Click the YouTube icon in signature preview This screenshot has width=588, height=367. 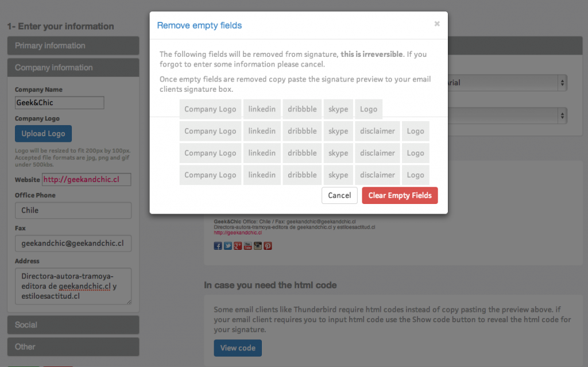[247, 246]
